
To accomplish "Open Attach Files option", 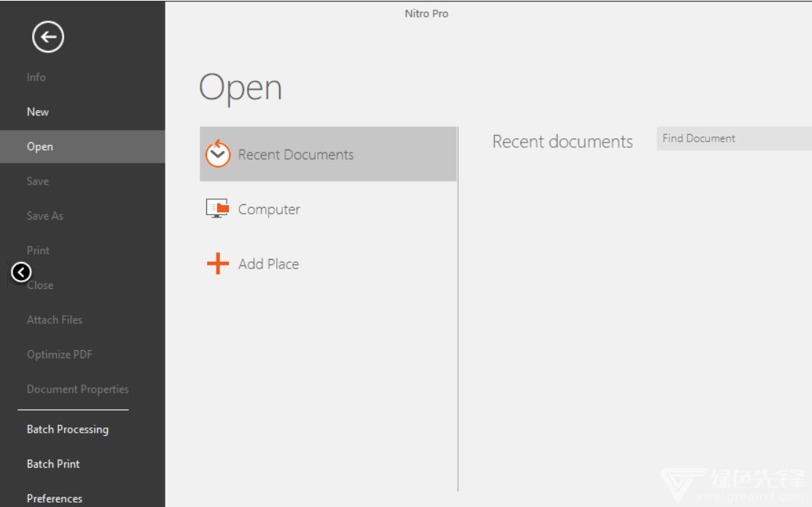I will (x=55, y=320).
